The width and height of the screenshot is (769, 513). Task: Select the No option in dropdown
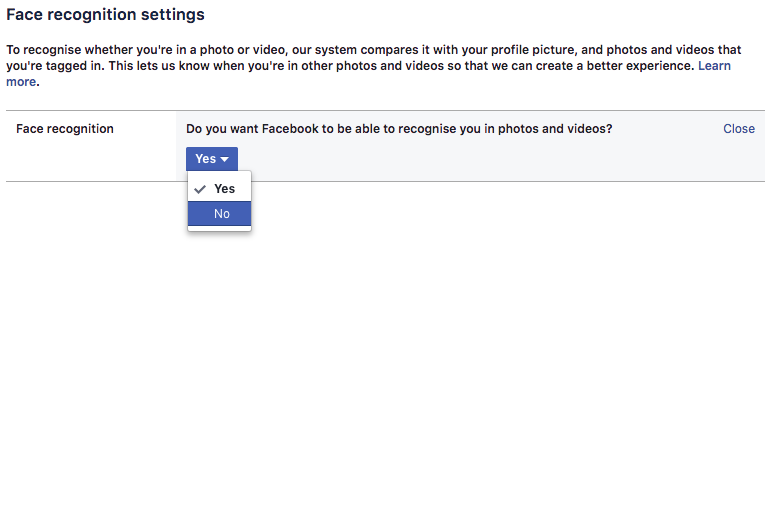click(221, 214)
